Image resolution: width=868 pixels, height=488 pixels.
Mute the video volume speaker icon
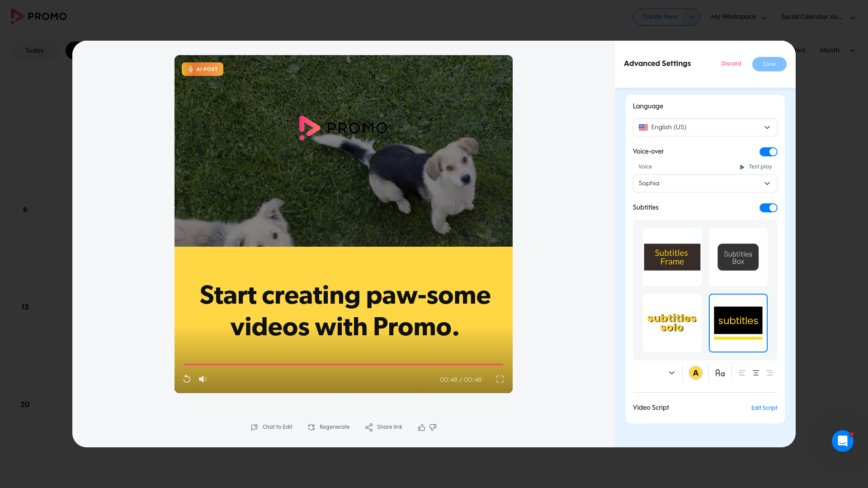click(x=203, y=379)
